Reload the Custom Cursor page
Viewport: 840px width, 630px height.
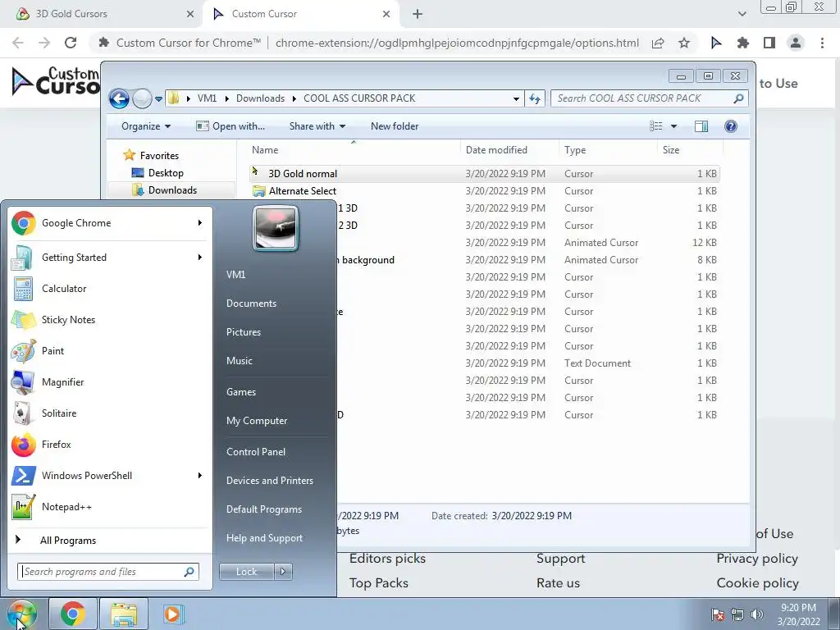coord(71,43)
